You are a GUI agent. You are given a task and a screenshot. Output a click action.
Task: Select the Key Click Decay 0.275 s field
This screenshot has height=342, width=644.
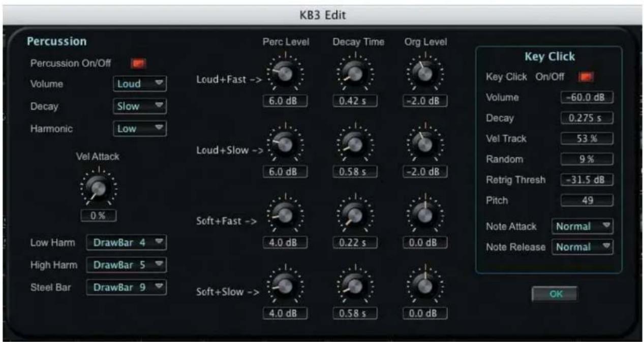point(587,118)
